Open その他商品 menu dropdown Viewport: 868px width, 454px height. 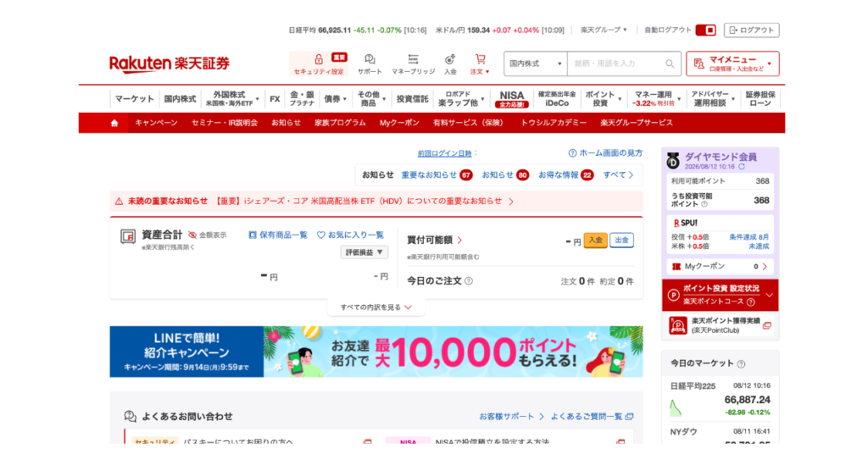(x=371, y=99)
